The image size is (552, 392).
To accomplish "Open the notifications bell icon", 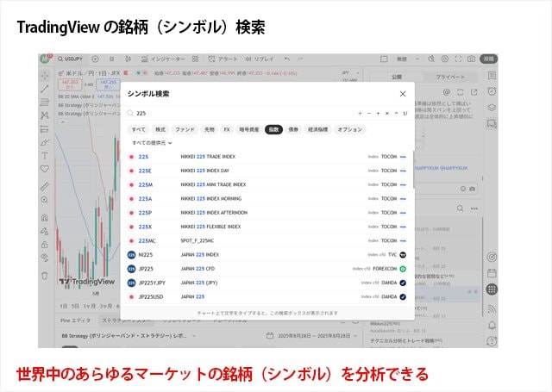I will click(x=492, y=325).
